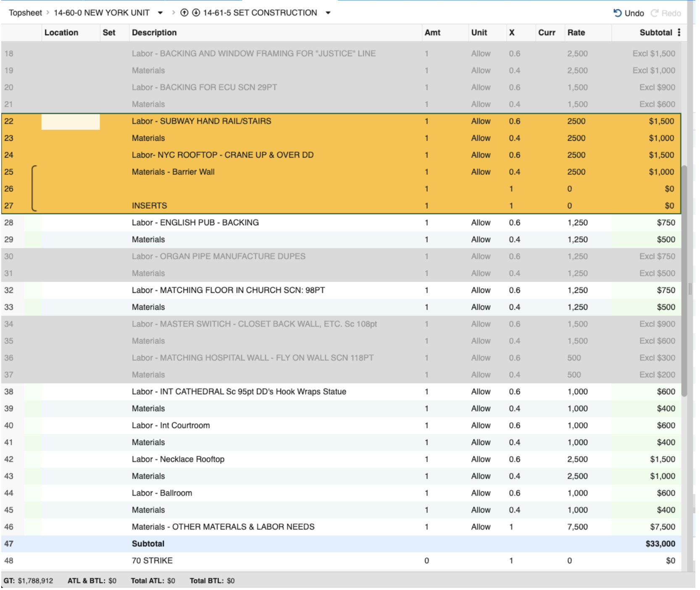Click the breadcrumb chevron after Topsheet
Image resolution: width=700 pixels, height=590 pixels.
[48, 13]
